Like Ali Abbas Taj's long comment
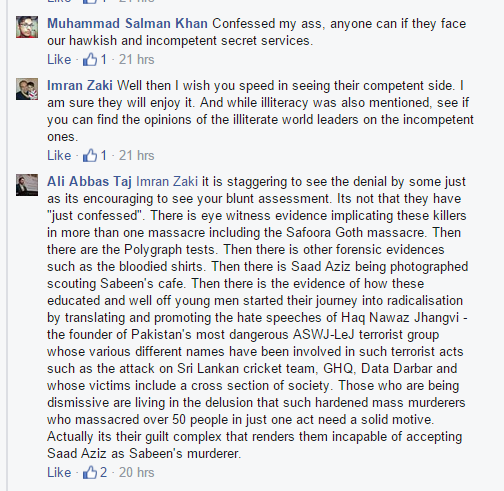 [x=59, y=472]
